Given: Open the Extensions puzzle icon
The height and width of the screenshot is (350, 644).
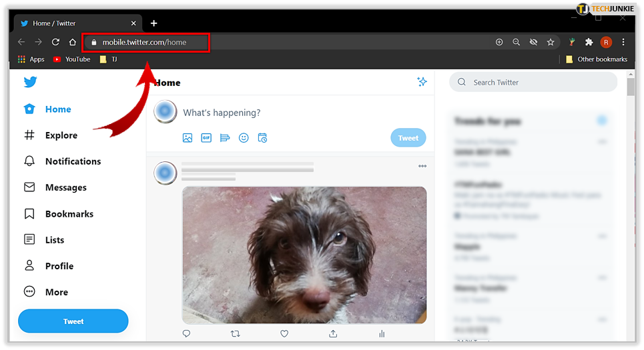Looking at the screenshot, I should click(x=589, y=42).
